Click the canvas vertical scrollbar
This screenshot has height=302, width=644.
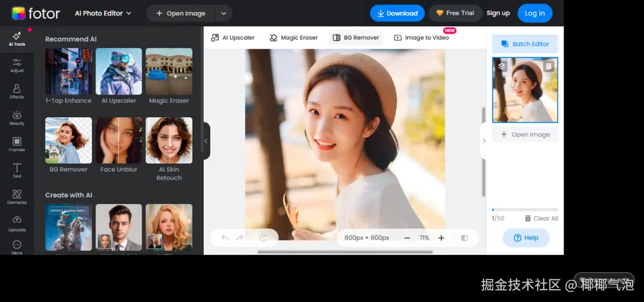tap(483, 151)
